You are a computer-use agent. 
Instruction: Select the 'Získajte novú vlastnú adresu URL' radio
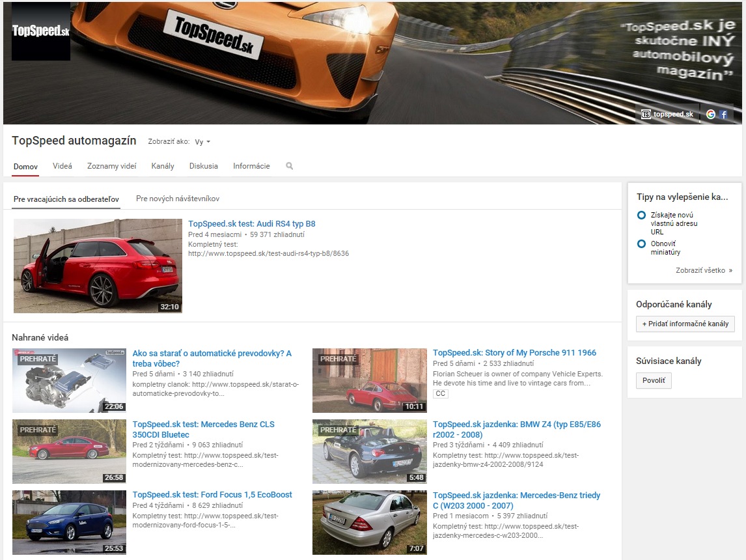tap(641, 215)
